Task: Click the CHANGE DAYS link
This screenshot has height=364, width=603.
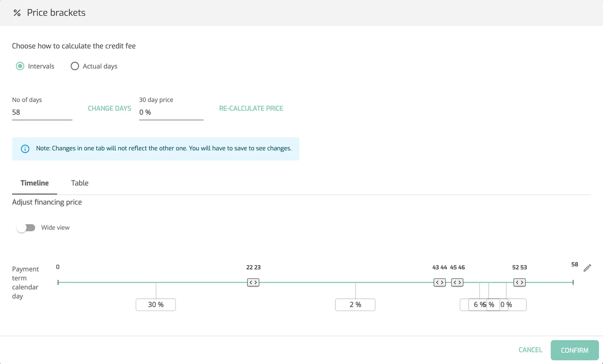Action: click(x=109, y=108)
